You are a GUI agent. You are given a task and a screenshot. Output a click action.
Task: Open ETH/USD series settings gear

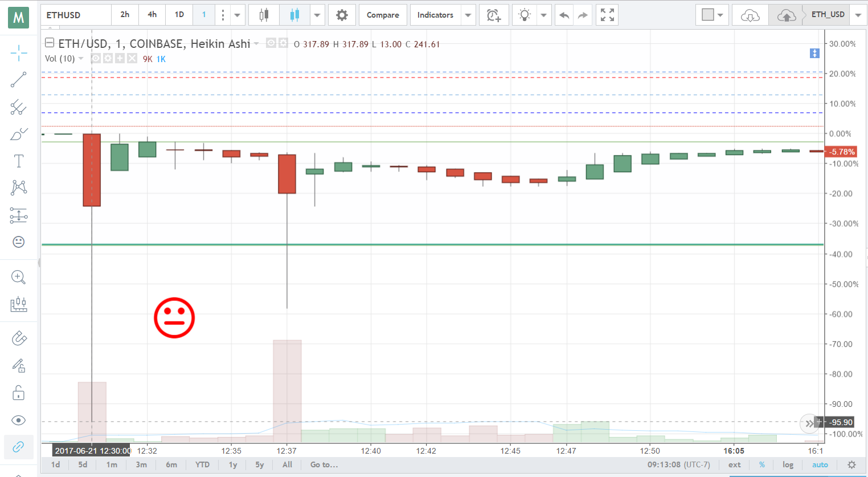[x=282, y=43]
